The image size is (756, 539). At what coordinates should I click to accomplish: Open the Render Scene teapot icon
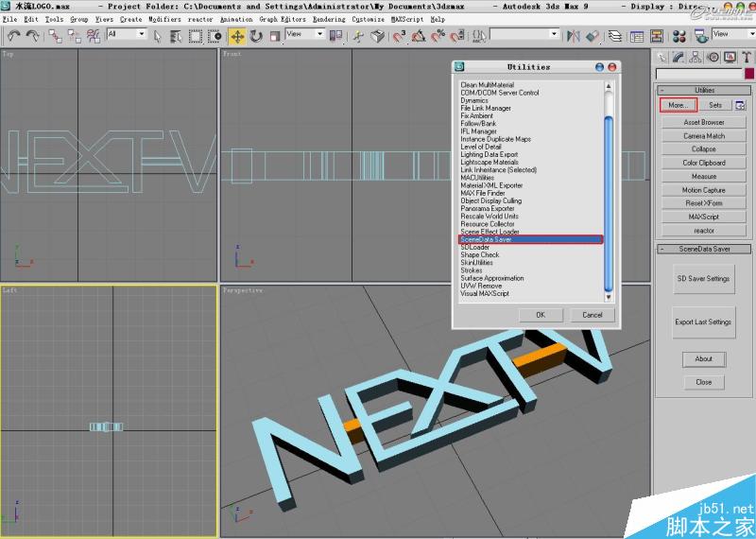701,36
